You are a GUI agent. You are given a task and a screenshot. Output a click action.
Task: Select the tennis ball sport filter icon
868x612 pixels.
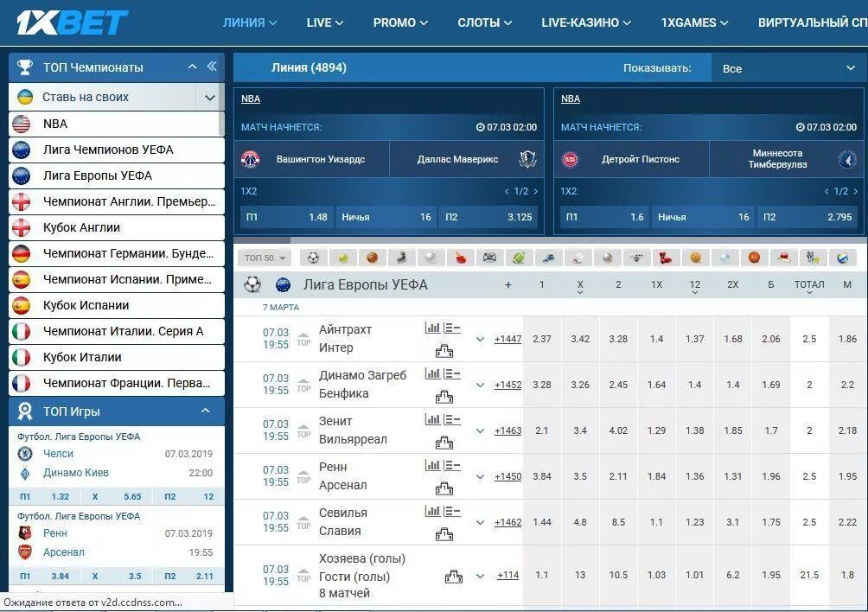[343, 258]
